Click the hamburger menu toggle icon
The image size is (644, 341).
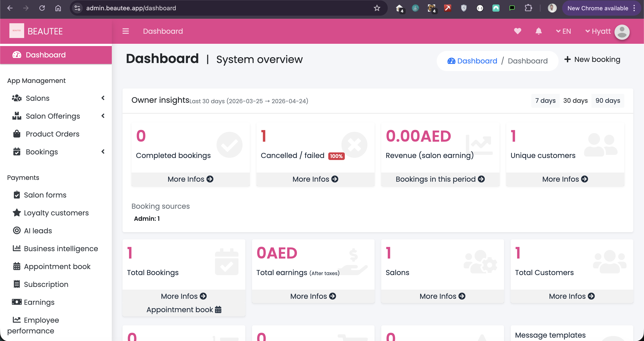pyautogui.click(x=125, y=31)
